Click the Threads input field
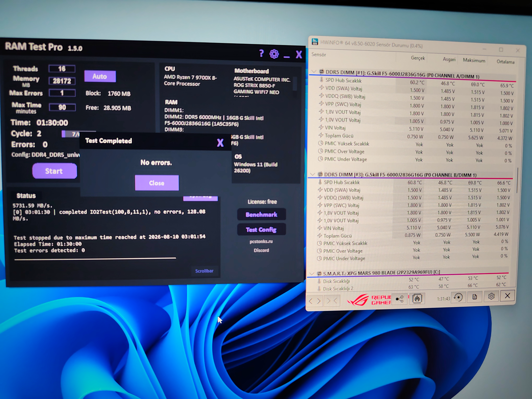The image size is (532, 399). [x=62, y=69]
